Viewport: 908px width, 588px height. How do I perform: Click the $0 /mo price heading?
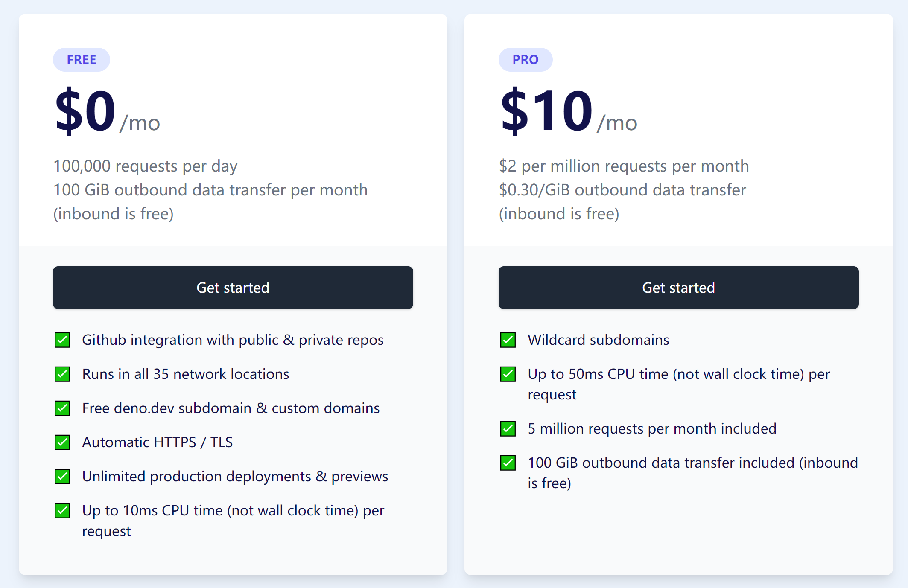point(107,112)
